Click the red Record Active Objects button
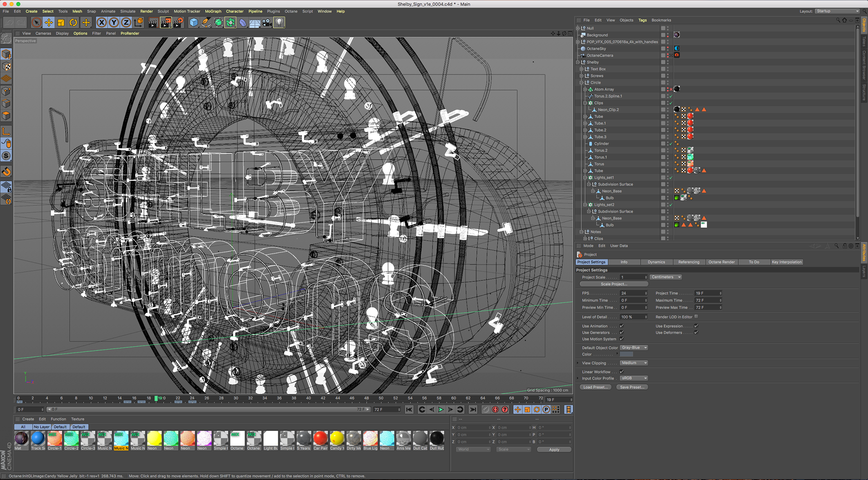 [495, 409]
